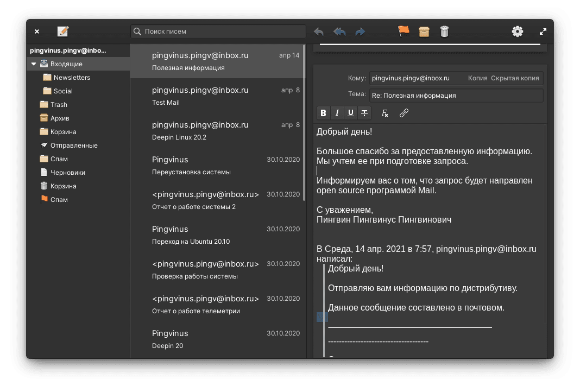The image size is (580, 392).
Task: Add a Скрытая копия recipient field
Action: (x=515, y=78)
